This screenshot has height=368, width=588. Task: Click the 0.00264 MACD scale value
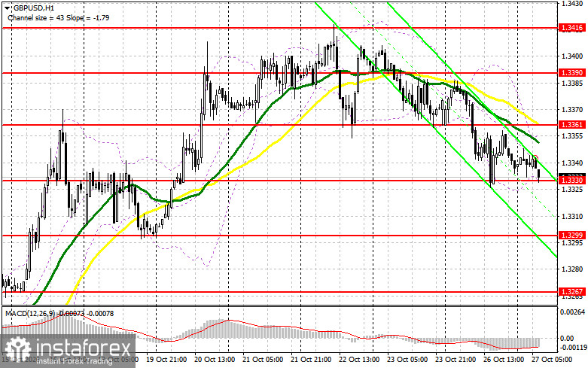pyautogui.click(x=573, y=312)
